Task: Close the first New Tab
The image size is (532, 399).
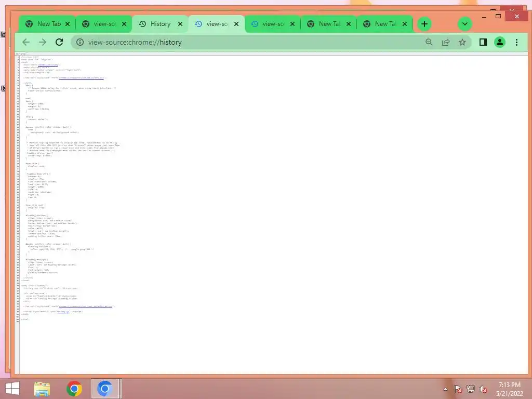Action: (x=68, y=24)
